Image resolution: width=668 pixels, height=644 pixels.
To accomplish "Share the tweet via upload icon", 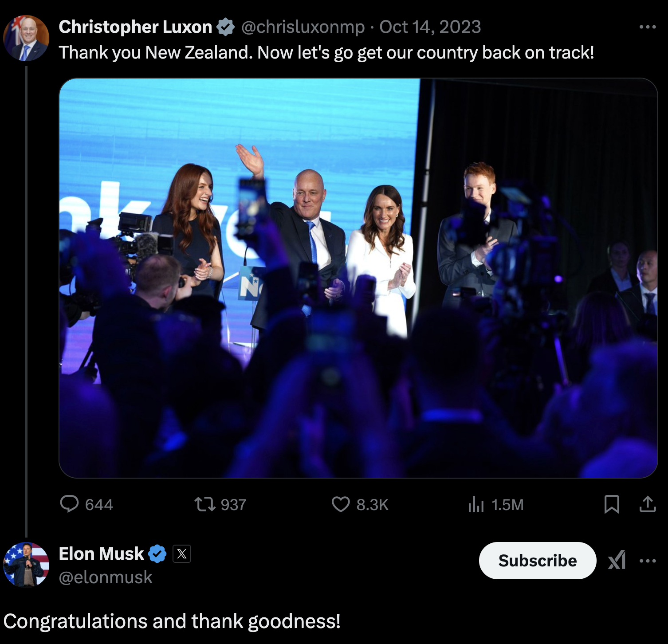I will [648, 504].
